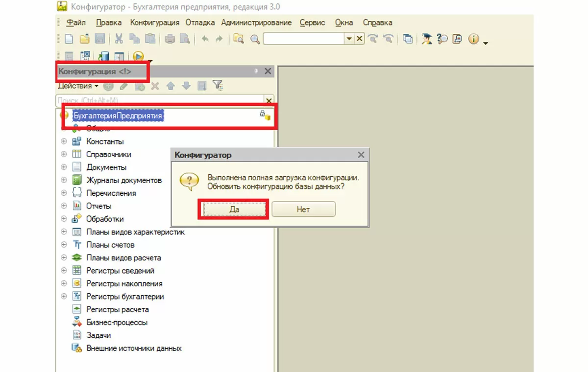Start debugging with the play icon

(138, 56)
